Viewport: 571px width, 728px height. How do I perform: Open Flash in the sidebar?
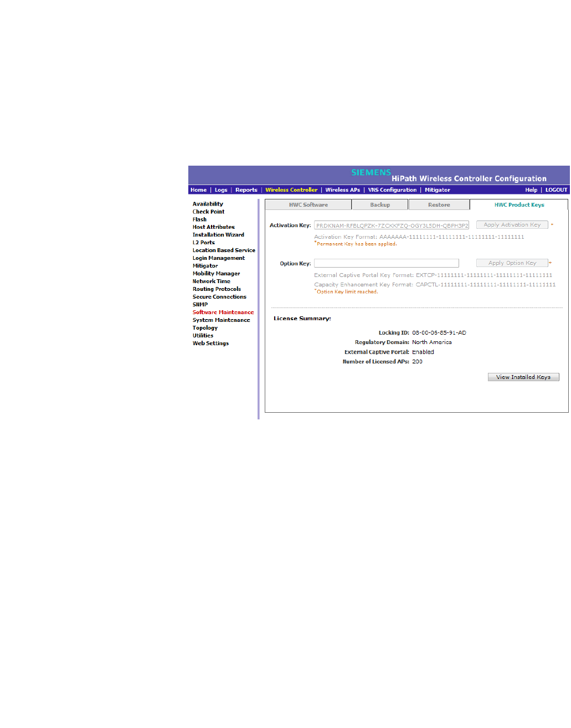point(199,219)
